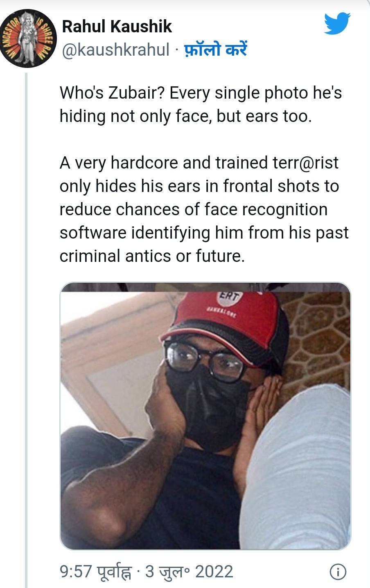Click the 9:57 पूर्वाह्न timestamp
This screenshot has height=588, width=370.
point(96,572)
